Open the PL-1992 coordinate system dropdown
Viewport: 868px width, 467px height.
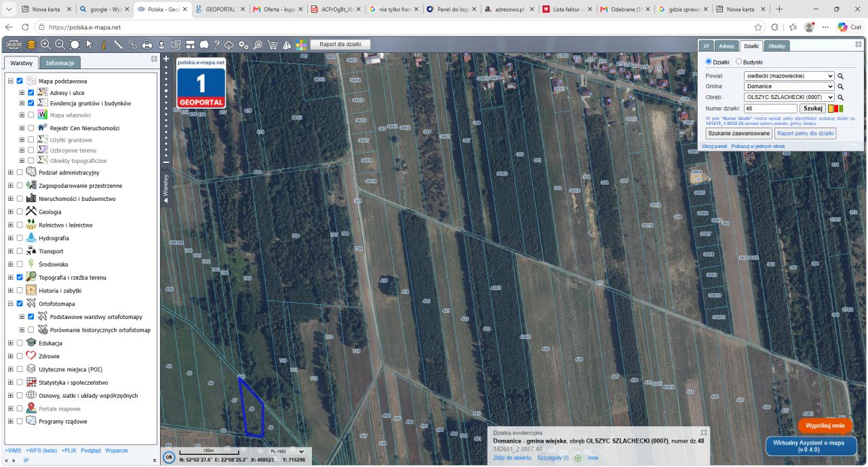[287, 451]
